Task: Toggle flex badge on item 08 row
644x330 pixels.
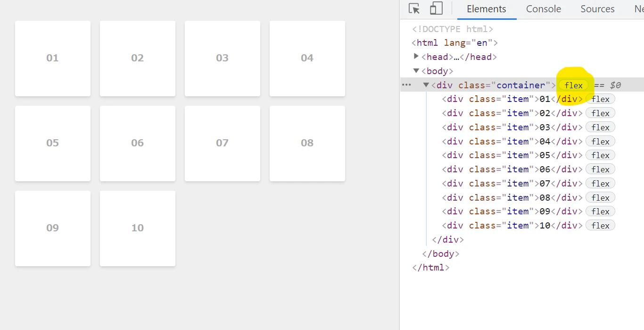Action: coord(600,198)
